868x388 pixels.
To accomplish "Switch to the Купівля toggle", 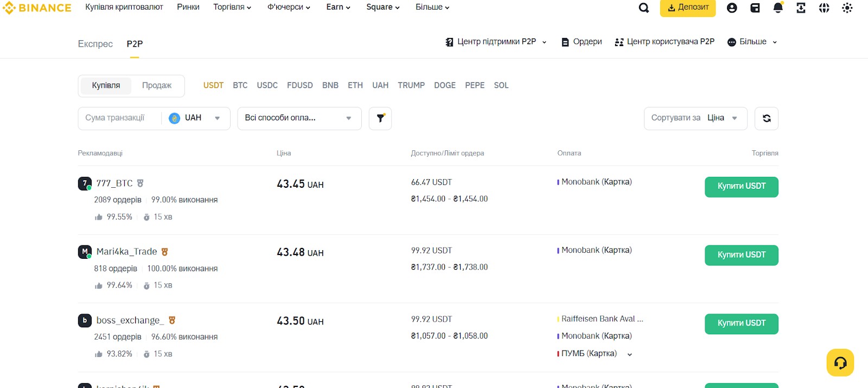I will [x=106, y=86].
